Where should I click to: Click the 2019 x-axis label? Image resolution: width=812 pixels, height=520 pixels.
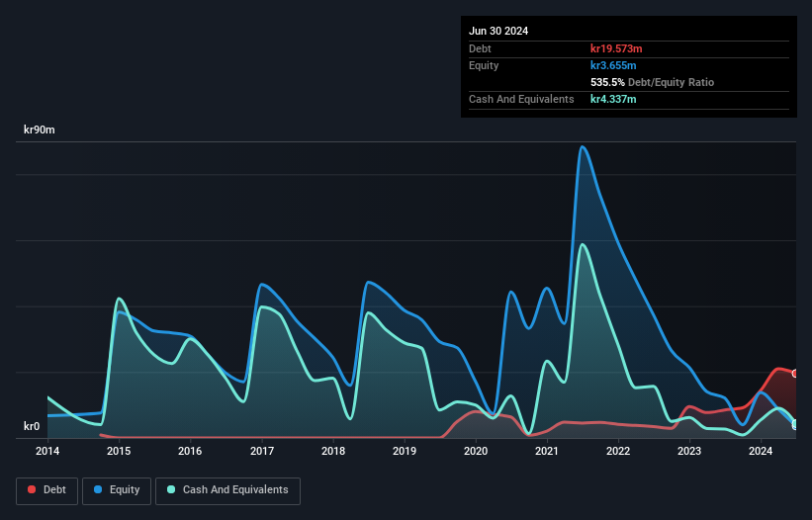coord(405,451)
